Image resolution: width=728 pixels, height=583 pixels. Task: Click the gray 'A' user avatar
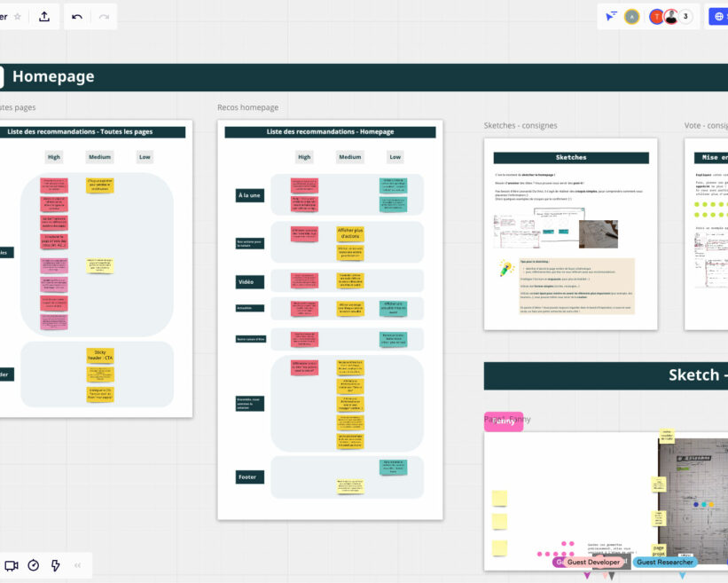(x=631, y=16)
